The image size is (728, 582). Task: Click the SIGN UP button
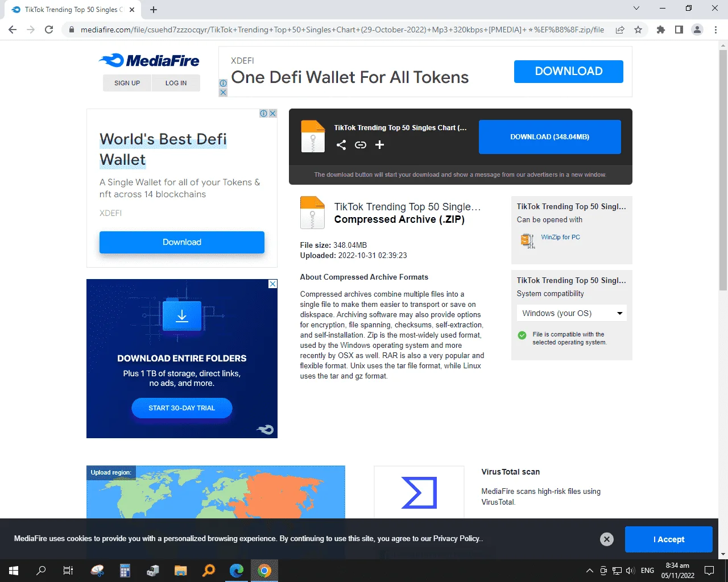tap(127, 83)
